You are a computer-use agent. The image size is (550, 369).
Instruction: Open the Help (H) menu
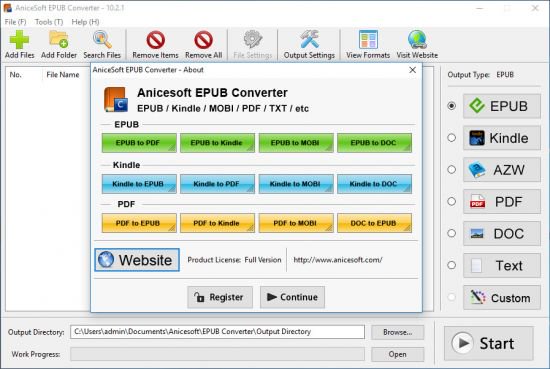[85, 22]
